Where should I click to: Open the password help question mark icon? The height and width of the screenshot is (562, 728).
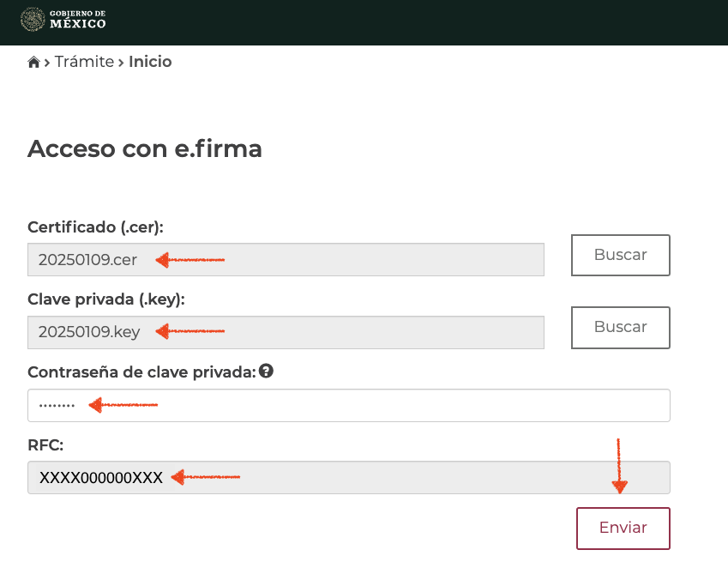pos(266,372)
